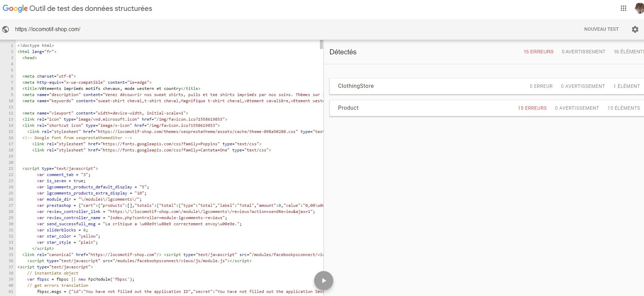Click the code pane scrollbar thumb
Viewport: 644px width, 296px height.
click(321, 44)
